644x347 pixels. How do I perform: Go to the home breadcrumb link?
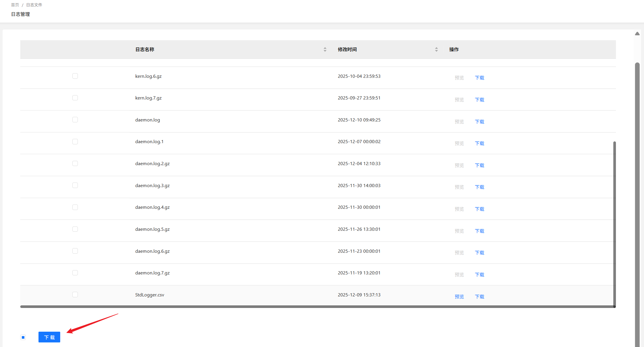[x=15, y=5]
